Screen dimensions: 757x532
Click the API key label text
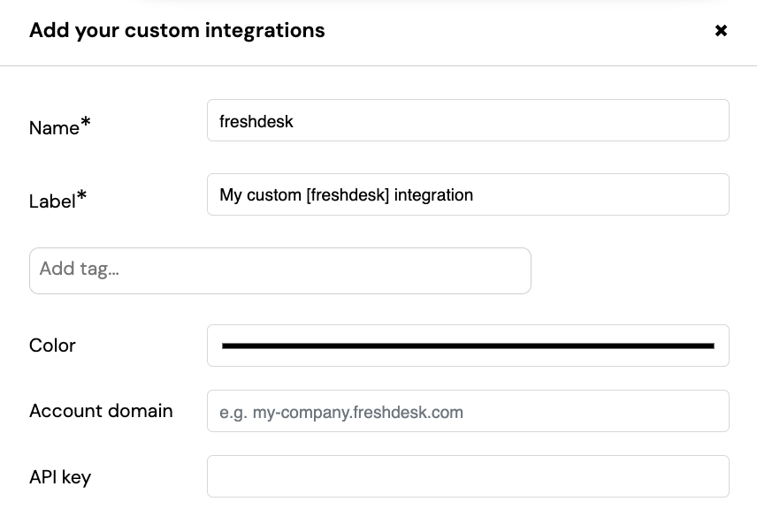(x=60, y=477)
